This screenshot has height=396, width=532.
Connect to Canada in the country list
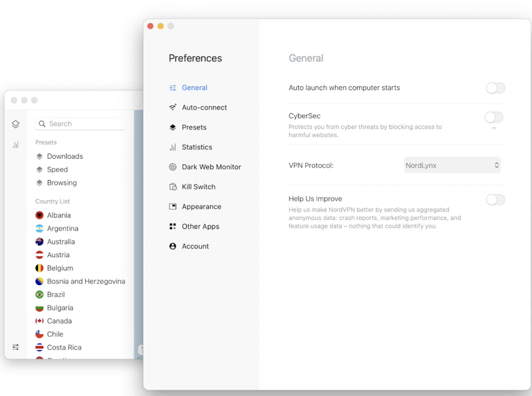[59, 321]
